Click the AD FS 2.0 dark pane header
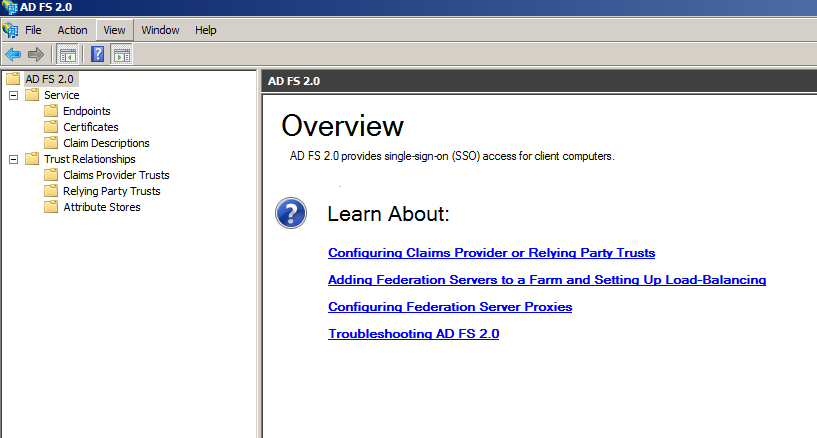The width and height of the screenshot is (817, 438). coord(539,81)
